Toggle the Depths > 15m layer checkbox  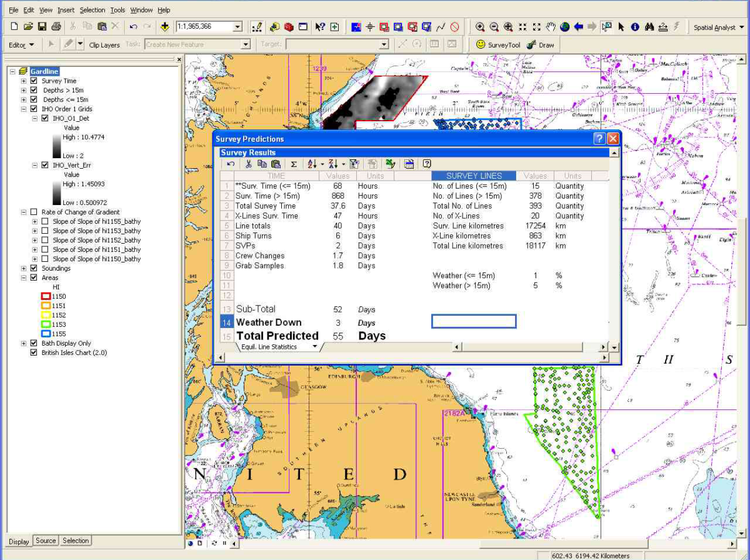(x=34, y=90)
